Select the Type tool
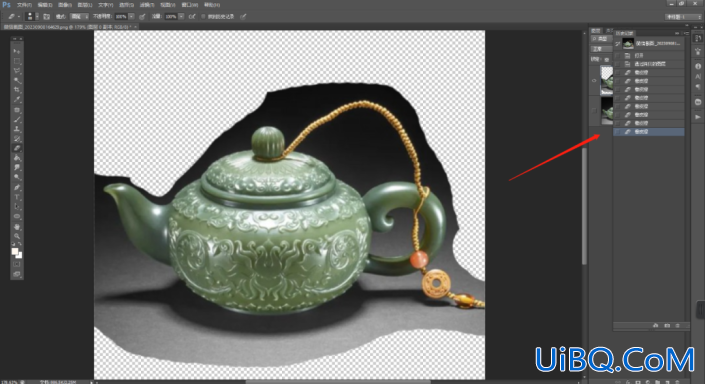 (17, 197)
